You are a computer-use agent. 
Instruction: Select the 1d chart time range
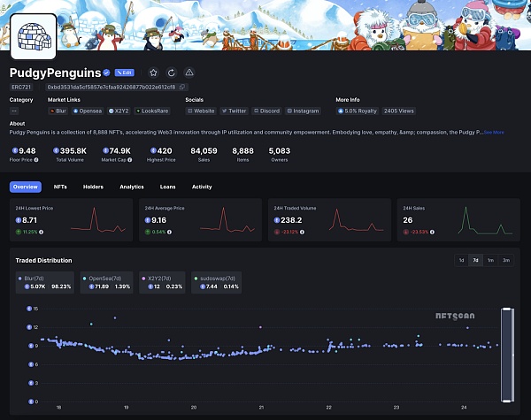(461, 260)
